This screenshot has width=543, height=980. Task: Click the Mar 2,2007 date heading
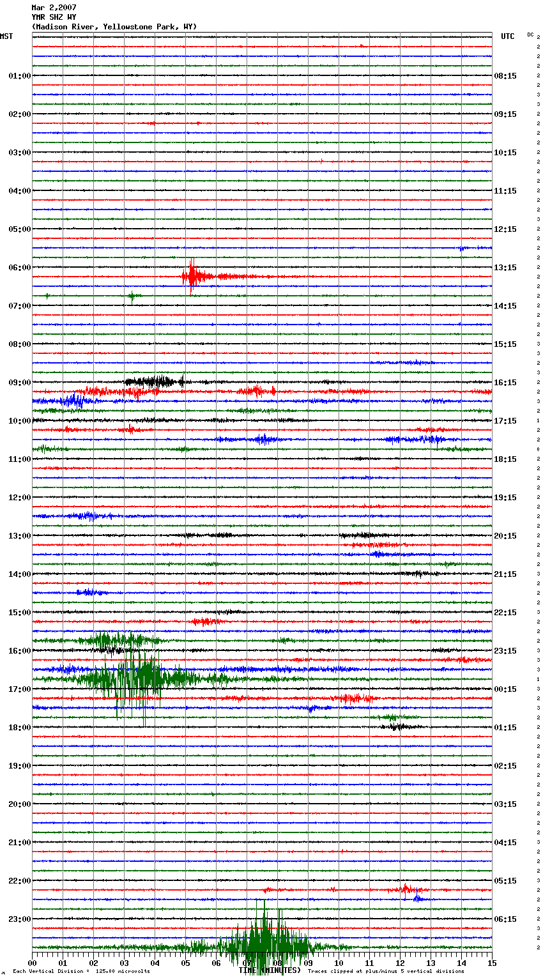54,8
